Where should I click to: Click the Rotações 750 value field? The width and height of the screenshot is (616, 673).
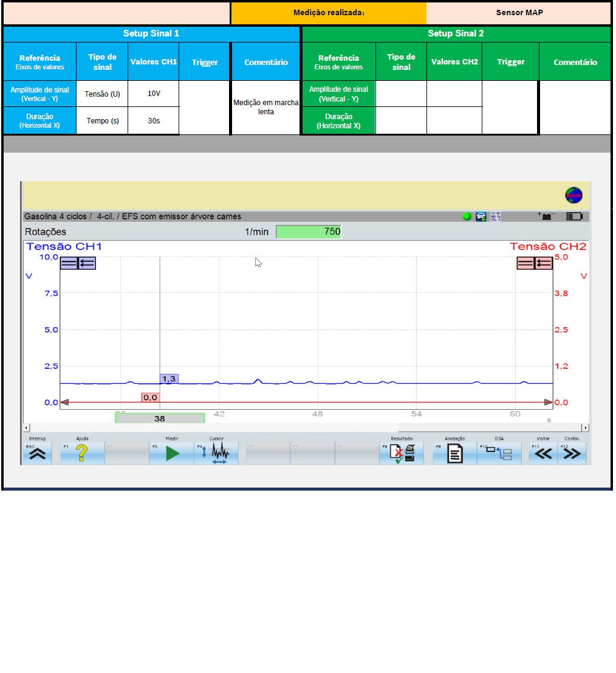pos(309,232)
